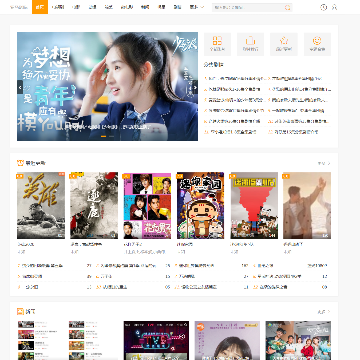Go to previous carousel banner slide
360x360 pixels.
tap(20, 87)
